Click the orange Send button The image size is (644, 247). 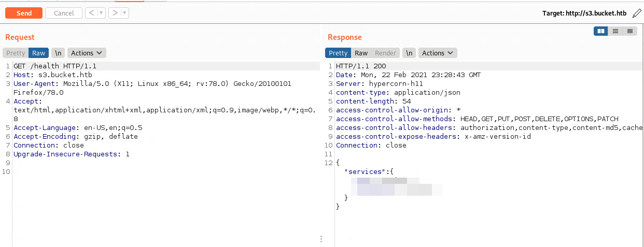24,13
